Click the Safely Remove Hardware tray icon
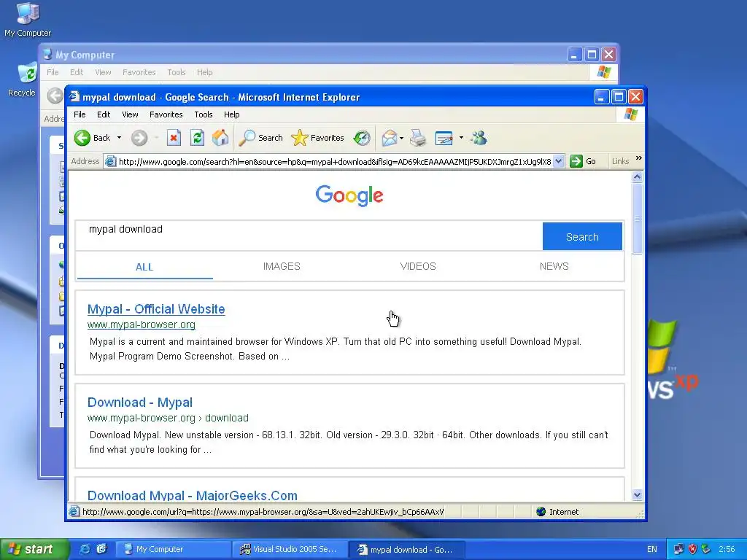This screenshot has width=747, height=560. pyautogui.click(x=705, y=550)
